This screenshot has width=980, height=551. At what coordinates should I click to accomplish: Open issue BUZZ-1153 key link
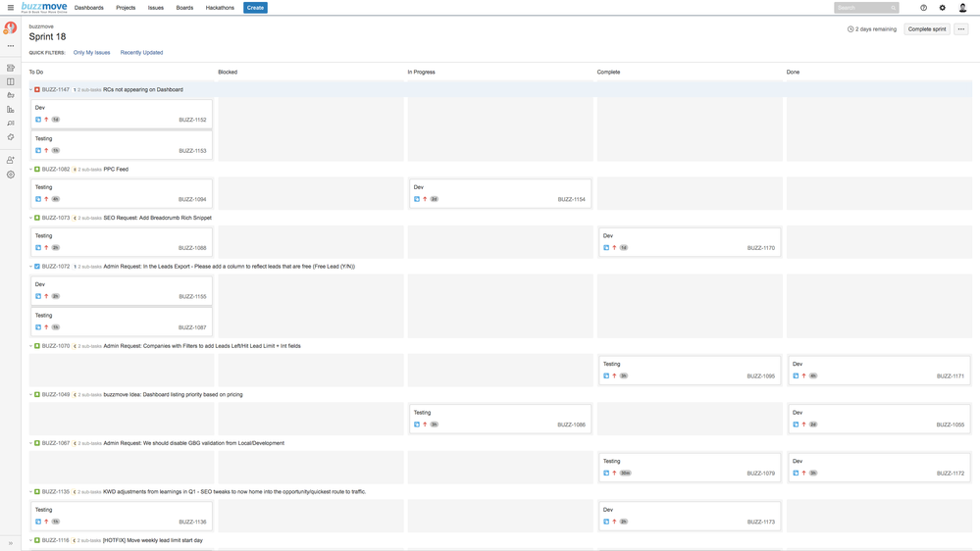point(192,151)
